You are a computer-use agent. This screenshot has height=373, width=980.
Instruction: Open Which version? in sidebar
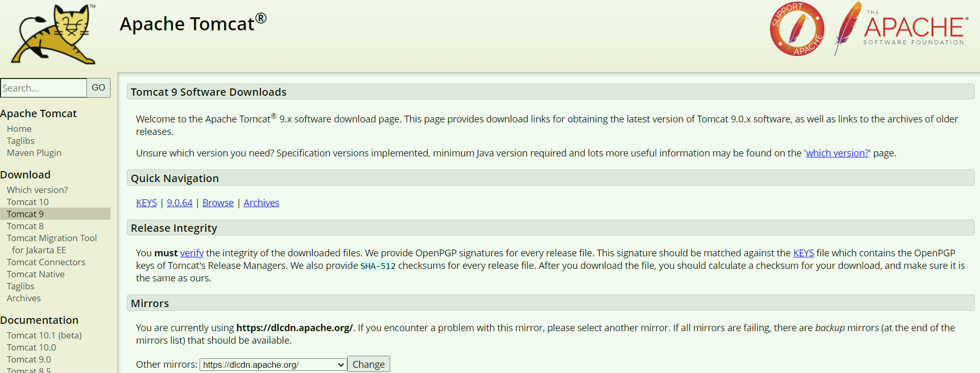37,190
